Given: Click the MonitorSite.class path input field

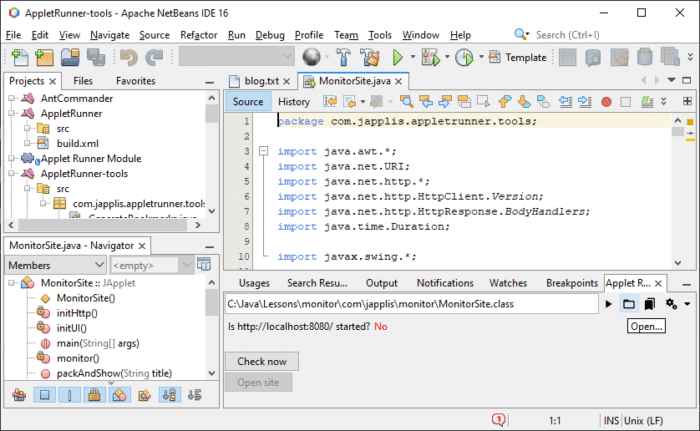Looking at the screenshot, I should tap(411, 304).
